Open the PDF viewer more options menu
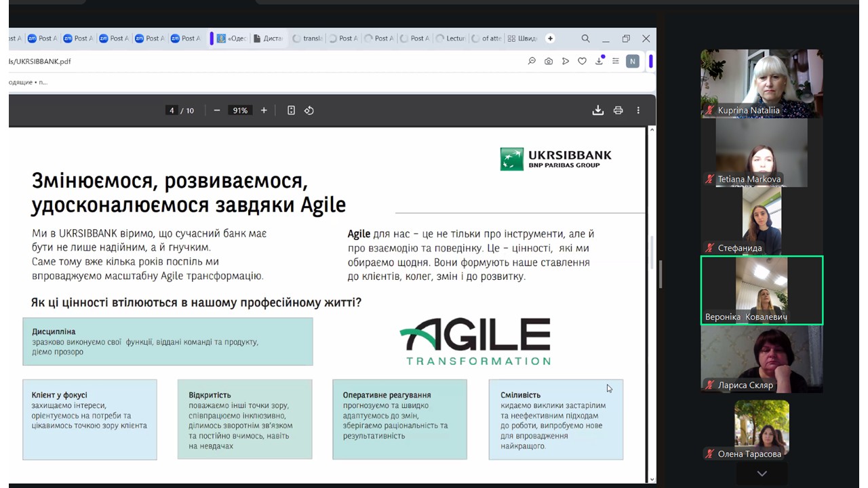868x488 pixels. pyautogui.click(x=638, y=110)
